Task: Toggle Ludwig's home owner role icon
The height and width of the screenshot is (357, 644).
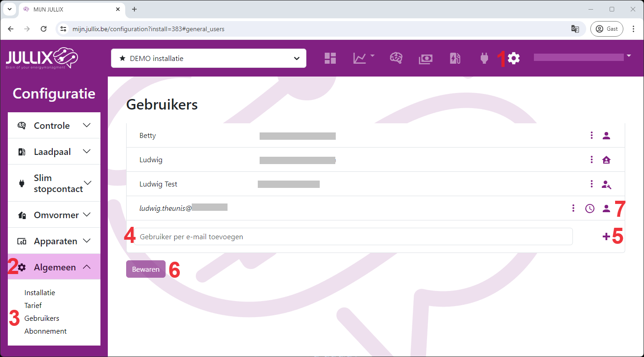Action: (606, 160)
